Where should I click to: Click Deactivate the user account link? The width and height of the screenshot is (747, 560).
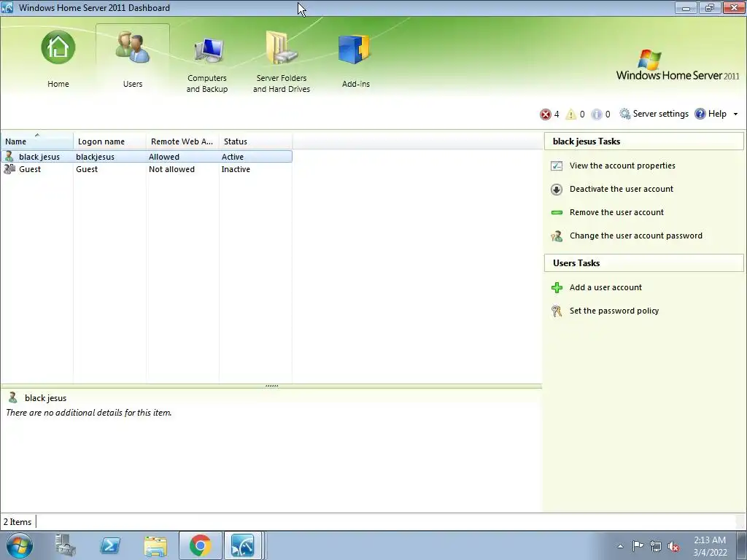(x=622, y=189)
